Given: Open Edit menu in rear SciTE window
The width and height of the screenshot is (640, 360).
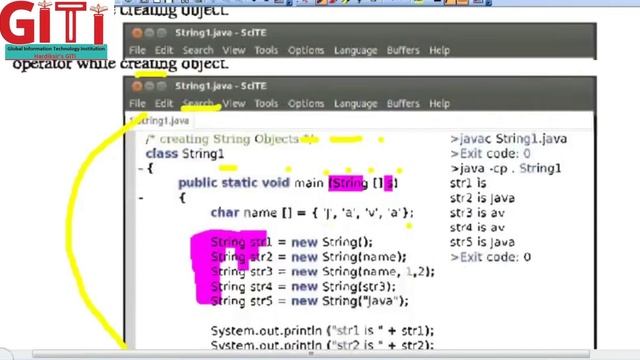Looking at the screenshot, I should click(x=164, y=50).
